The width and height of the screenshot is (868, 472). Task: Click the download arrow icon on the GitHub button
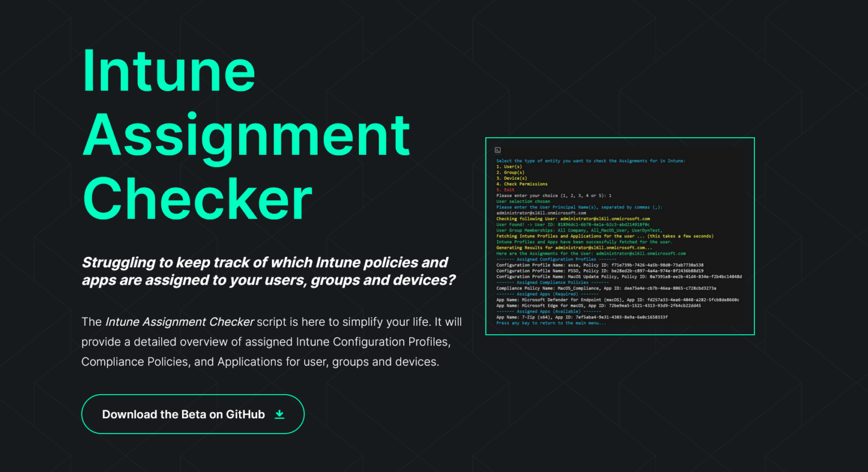[280, 414]
